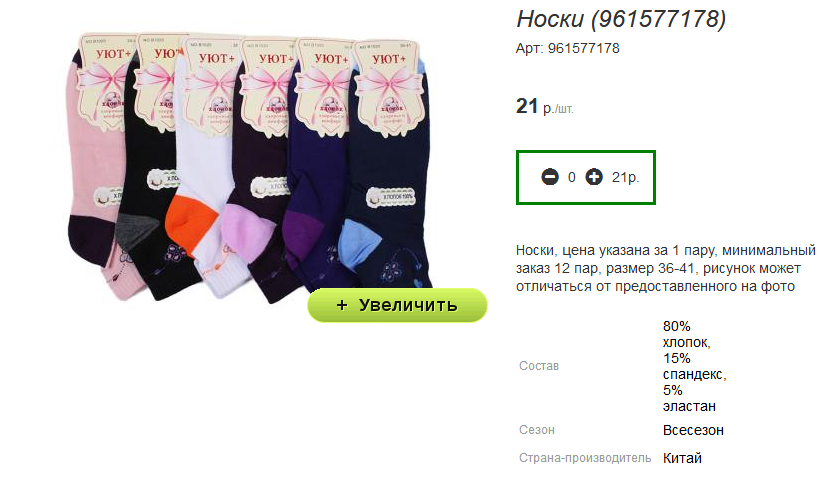The width and height of the screenshot is (830, 484).
Task: Click the article number Арт: 961577178
Action: pyautogui.click(x=567, y=48)
